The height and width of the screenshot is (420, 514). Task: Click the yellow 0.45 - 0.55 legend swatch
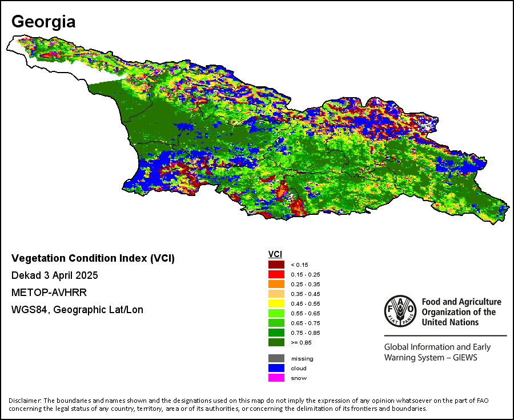click(276, 303)
